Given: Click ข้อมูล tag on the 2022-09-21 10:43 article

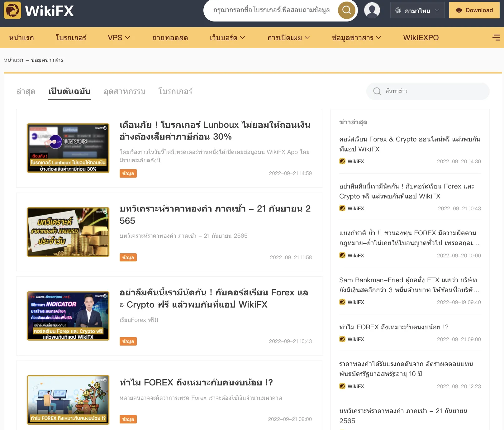Looking at the screenshot, I should 128,342.
